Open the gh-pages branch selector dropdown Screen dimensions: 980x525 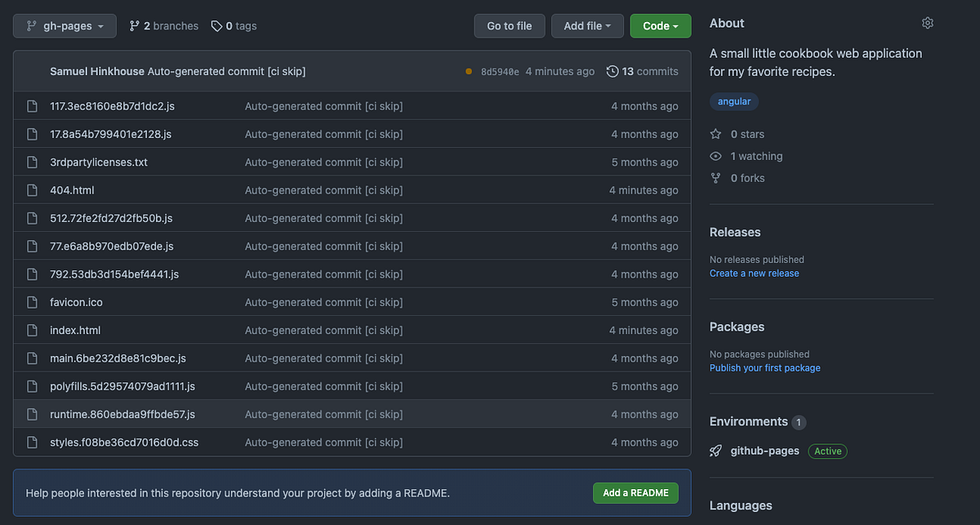pyautogui.click(x=65, y=25)
